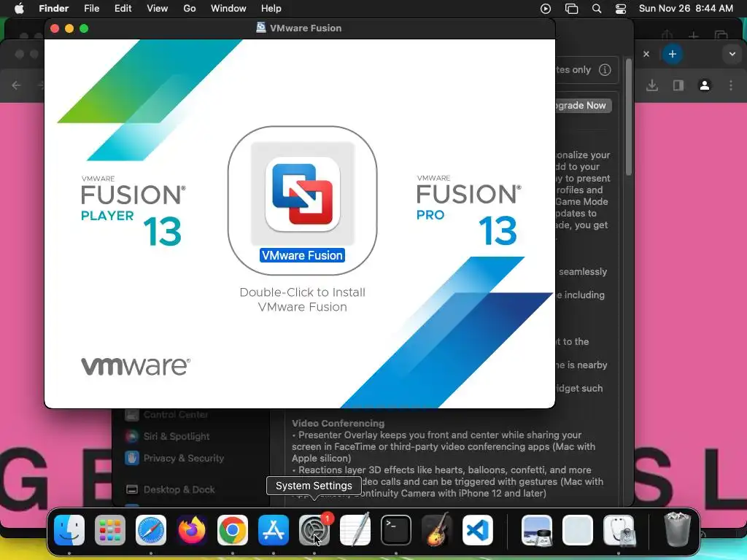
Task: Click the Video Conferencing heading in the update notes
Action: pos(338,424)
